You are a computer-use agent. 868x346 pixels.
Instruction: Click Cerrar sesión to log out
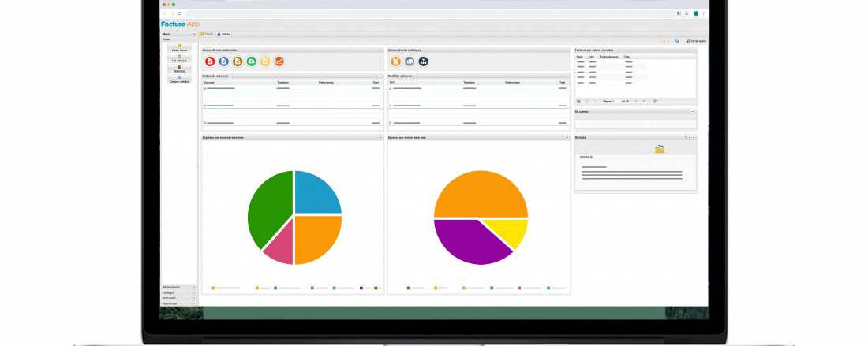697,41
